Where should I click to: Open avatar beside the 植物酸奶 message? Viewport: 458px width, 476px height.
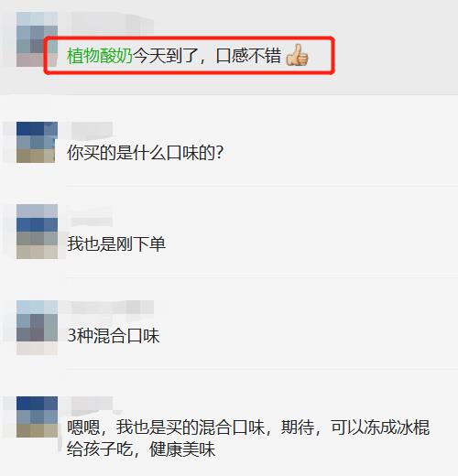click(37, 39)
